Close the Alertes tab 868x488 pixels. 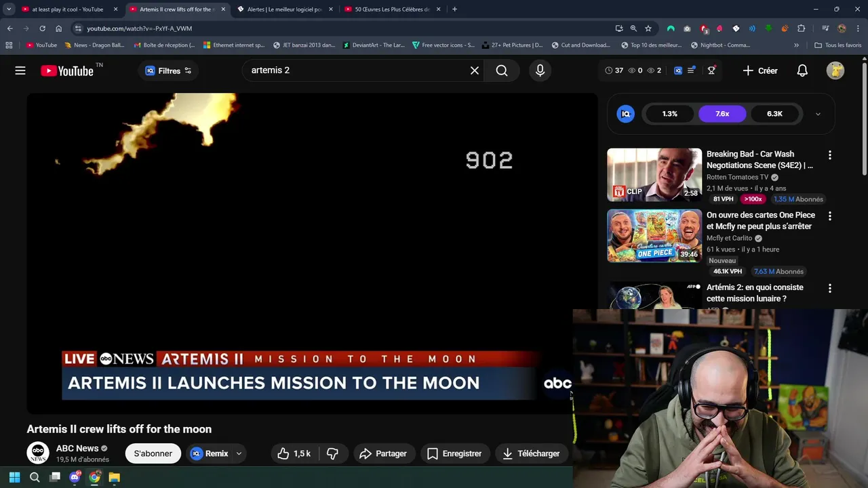331,9
